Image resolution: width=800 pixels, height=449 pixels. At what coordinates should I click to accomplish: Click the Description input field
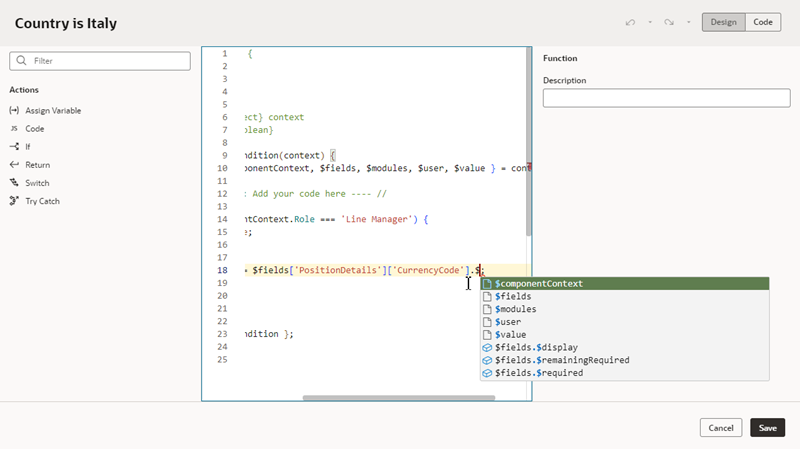(x=666, y=98)
